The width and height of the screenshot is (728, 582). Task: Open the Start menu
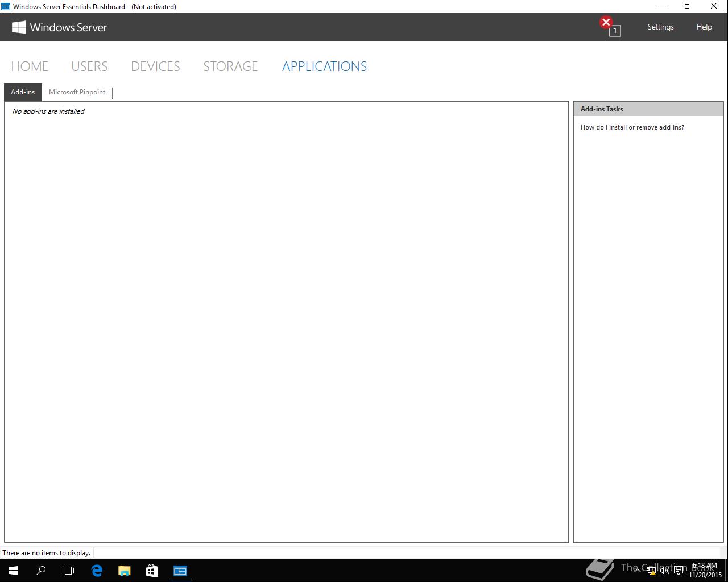pyautogui.click(x=14, y=571)
